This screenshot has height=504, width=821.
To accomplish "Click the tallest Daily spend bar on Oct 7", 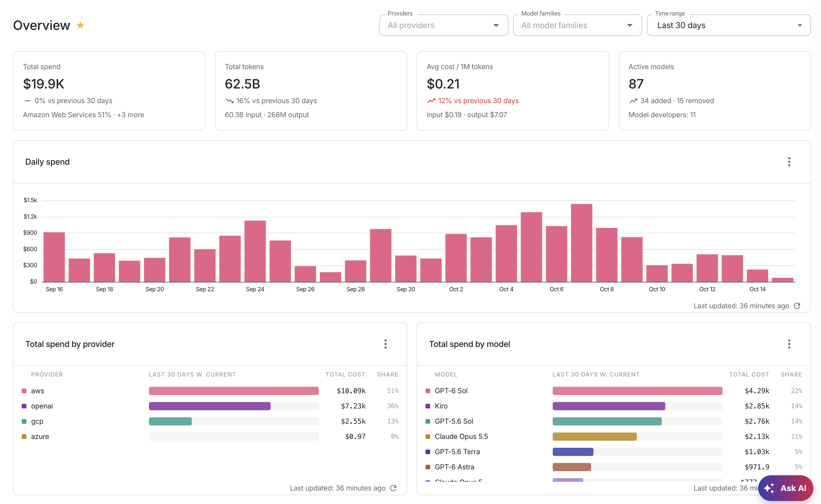I will coord(581,243).
